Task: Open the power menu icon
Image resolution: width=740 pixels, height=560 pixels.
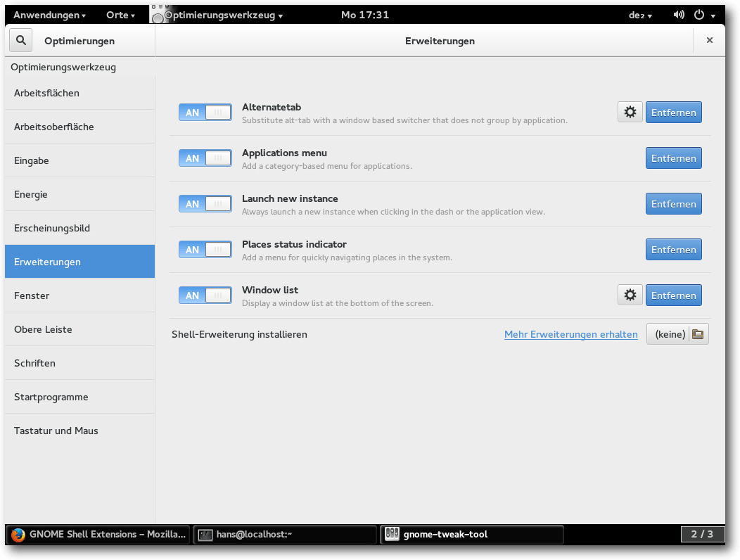Action: point(699,15)
